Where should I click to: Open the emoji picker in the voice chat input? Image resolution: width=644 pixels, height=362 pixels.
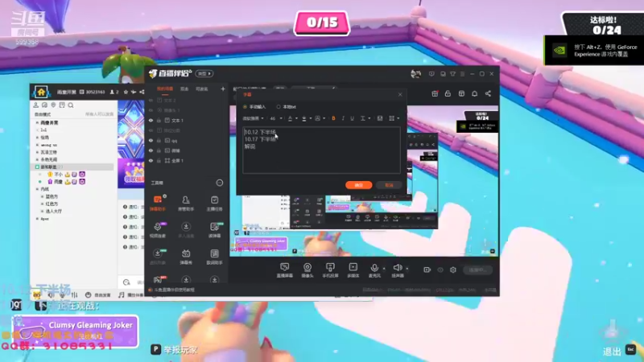(126, 282)
